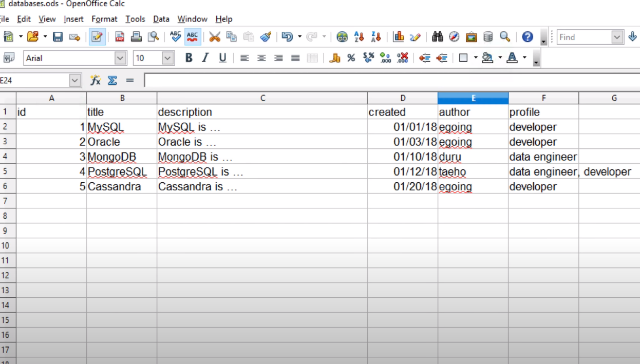Open Data Sources cylinder icon

pos(488,36)
